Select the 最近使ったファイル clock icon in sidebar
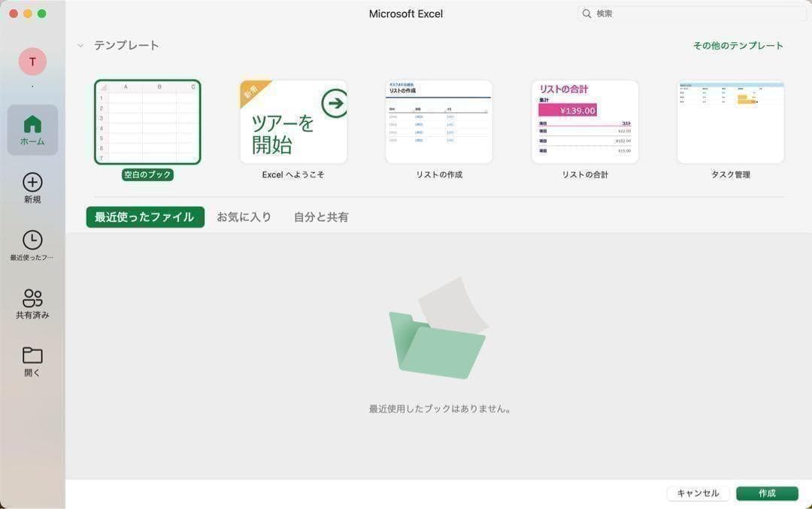 pos(32,240)
